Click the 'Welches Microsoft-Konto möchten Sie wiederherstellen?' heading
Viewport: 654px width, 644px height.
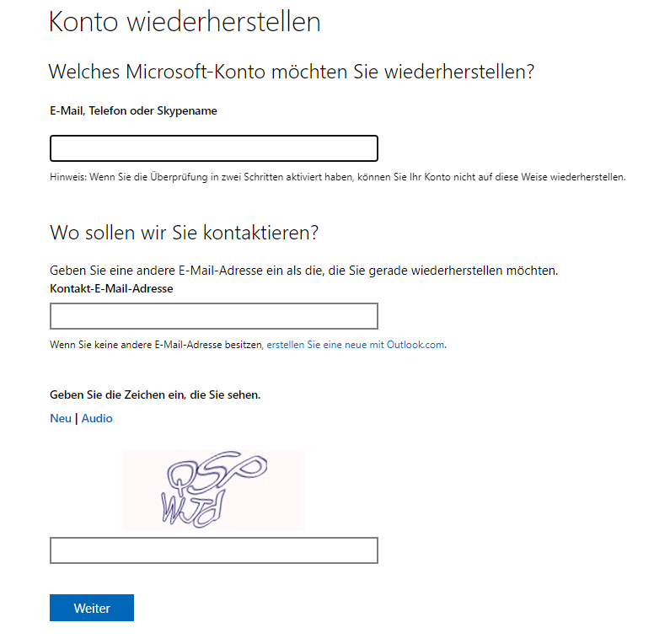click(292, 72)
